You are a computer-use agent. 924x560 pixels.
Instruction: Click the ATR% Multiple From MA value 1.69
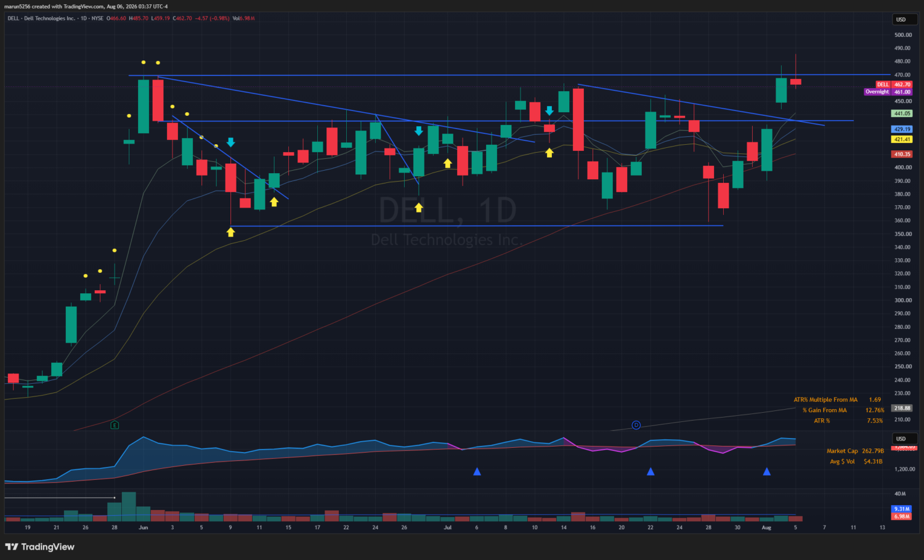click(x=875, y=400)
